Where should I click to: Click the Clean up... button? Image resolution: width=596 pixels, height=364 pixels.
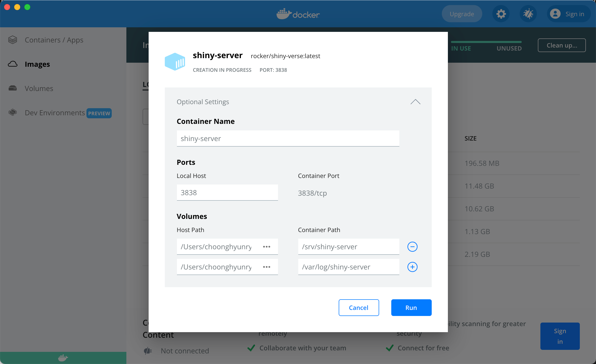pyautogui.click(x=562, y=45)
